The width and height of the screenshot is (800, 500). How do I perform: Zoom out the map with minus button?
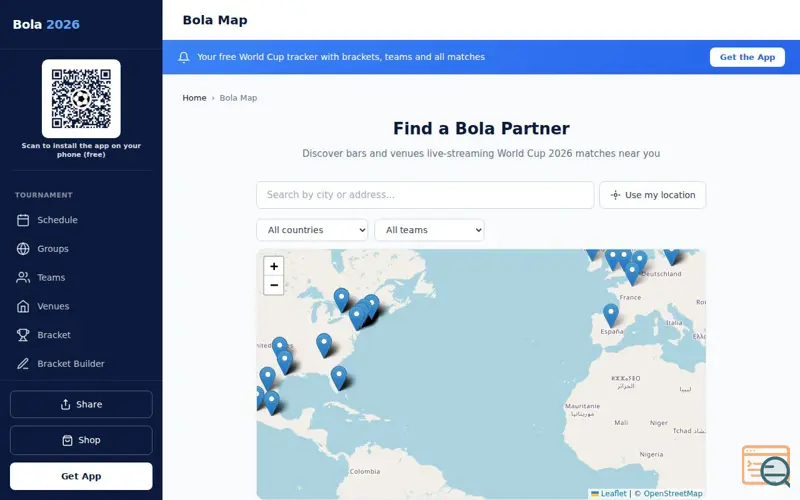pos(274,285)
